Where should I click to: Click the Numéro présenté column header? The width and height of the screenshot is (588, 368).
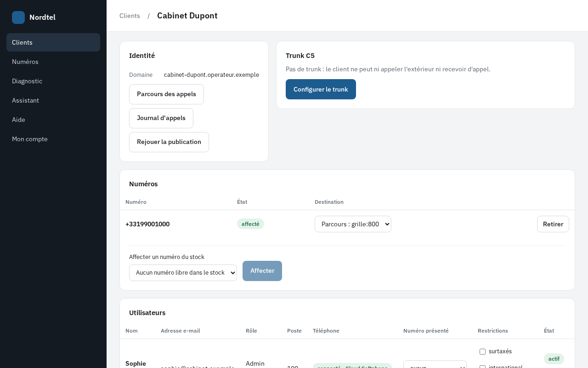pos(426,331)
